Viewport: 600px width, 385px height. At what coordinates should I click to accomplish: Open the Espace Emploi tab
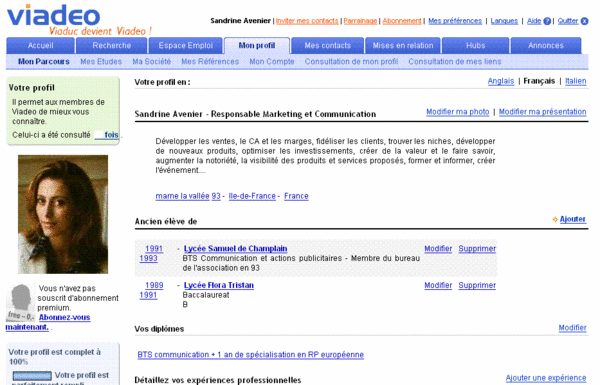(186, 46)
